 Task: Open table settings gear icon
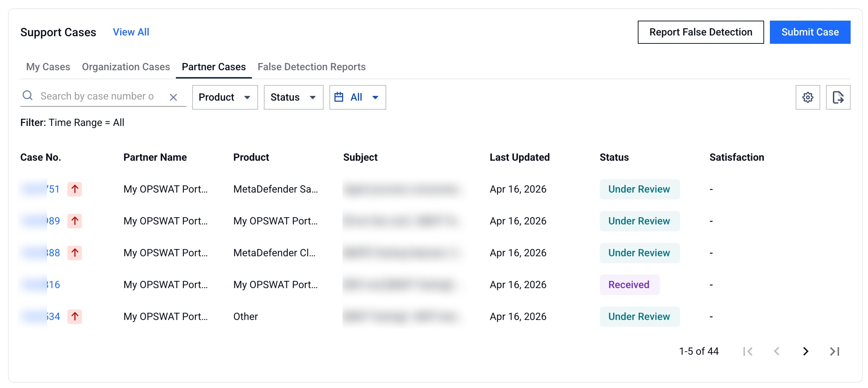point(808,97)
